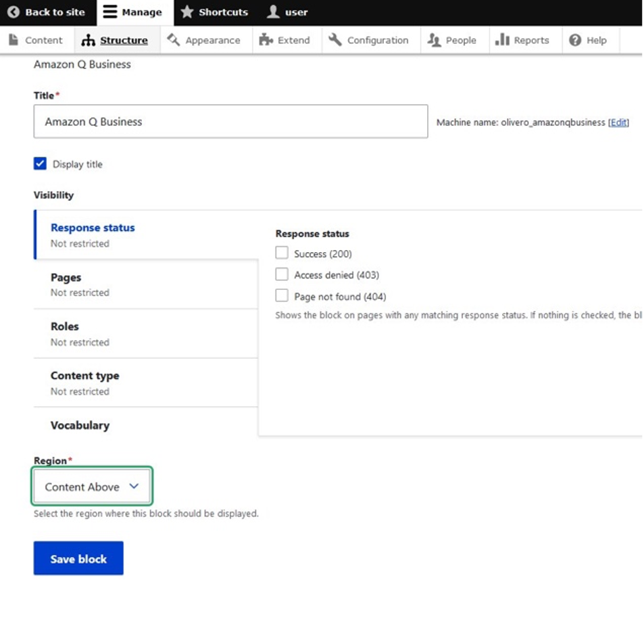Click the Configuration wrench icon
644x644 pixels.
coord(335,40)
